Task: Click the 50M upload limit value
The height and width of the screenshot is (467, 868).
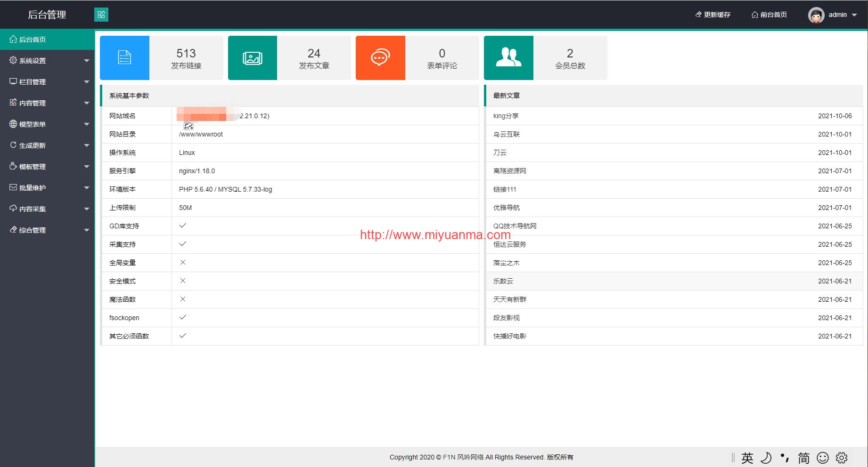Action: (x=185, y=208)
